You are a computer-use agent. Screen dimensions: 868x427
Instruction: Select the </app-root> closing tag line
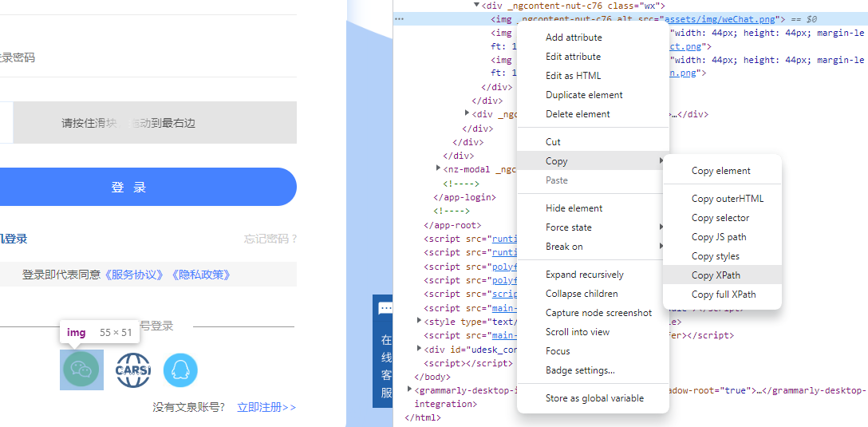click(453, 225)
